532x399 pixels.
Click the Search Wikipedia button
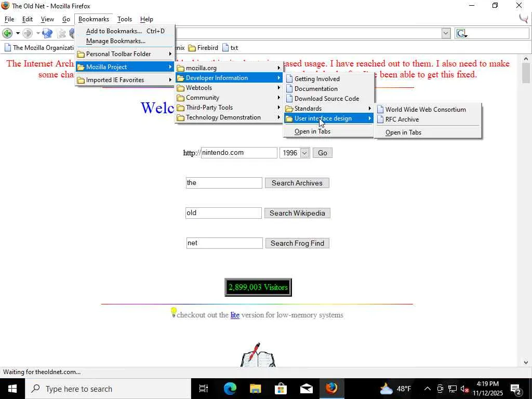pyautogui.click(x=297, y=213)
